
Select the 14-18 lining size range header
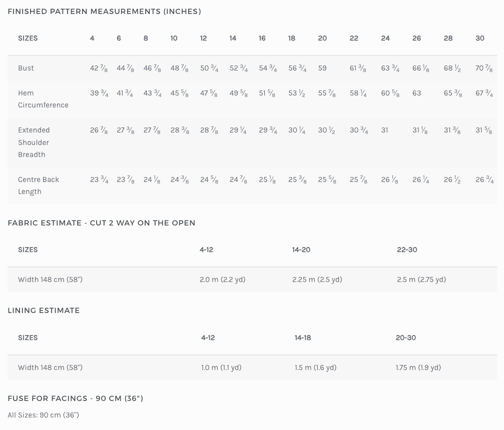(303, 337)
